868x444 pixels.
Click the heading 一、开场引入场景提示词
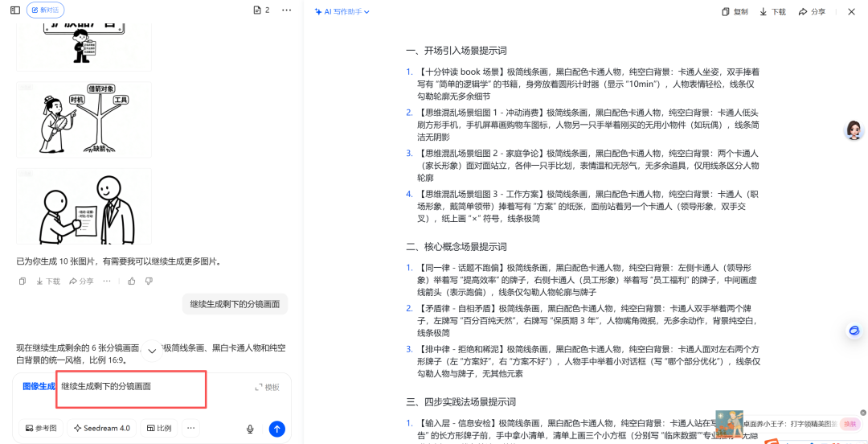click(457, 51)
